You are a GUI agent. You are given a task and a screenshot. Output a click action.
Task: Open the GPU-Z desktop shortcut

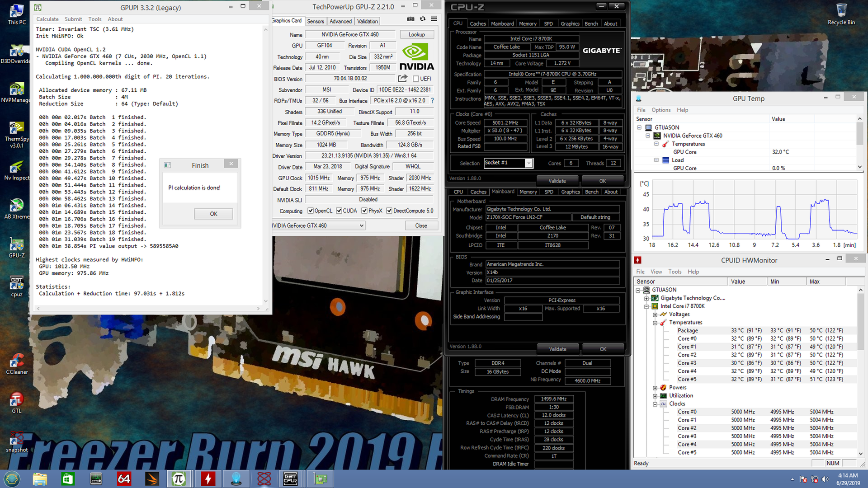[x=16, y=248]
